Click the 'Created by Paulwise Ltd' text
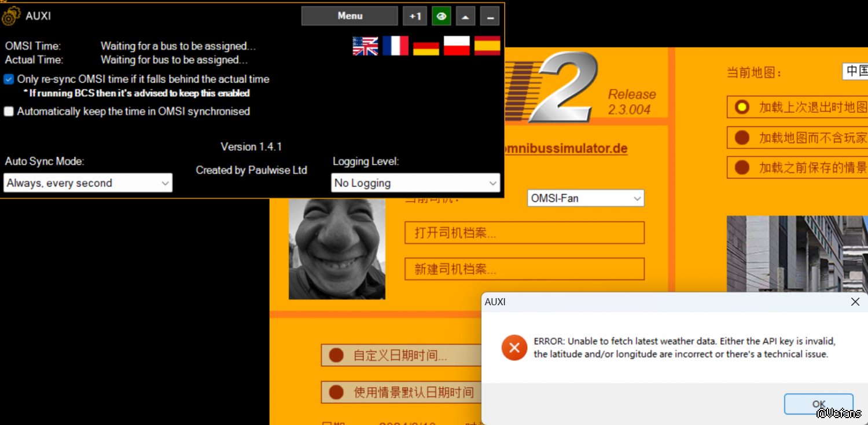The height and width of the screenshot is (425, 868). [x=251, y=170]
